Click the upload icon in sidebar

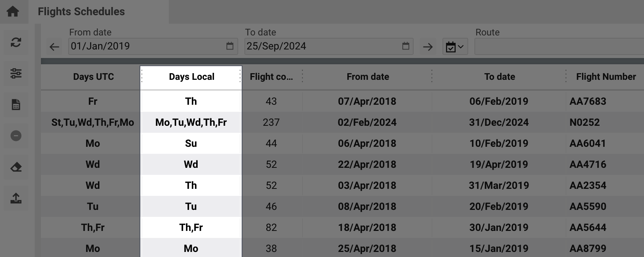16,198
